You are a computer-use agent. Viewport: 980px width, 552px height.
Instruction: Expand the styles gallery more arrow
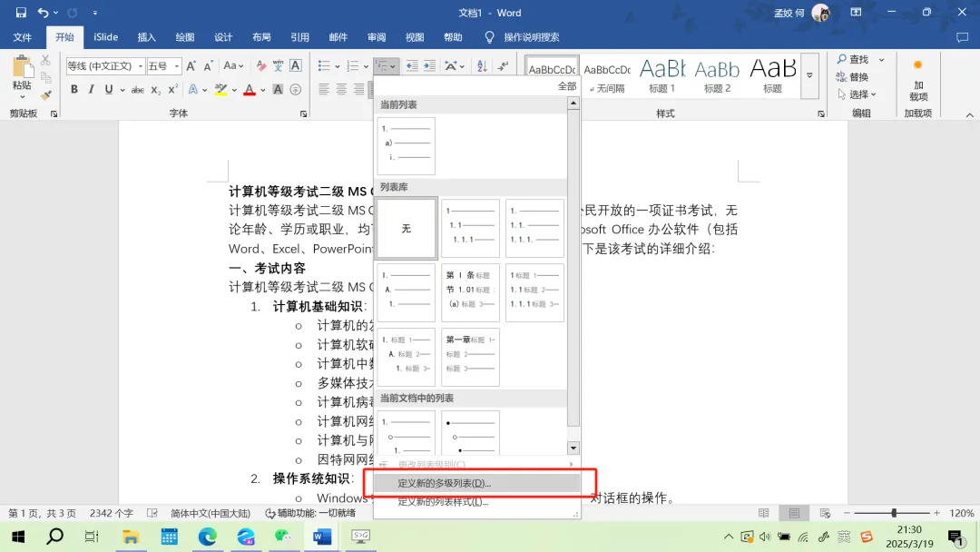pyautogui.click(x=809, y=75)
